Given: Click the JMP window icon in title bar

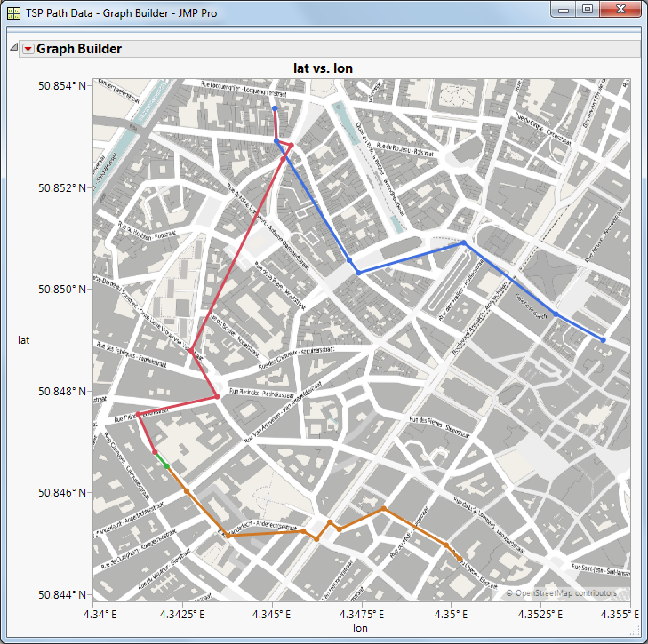Looking at the screenshot, I should pos(13,13).
